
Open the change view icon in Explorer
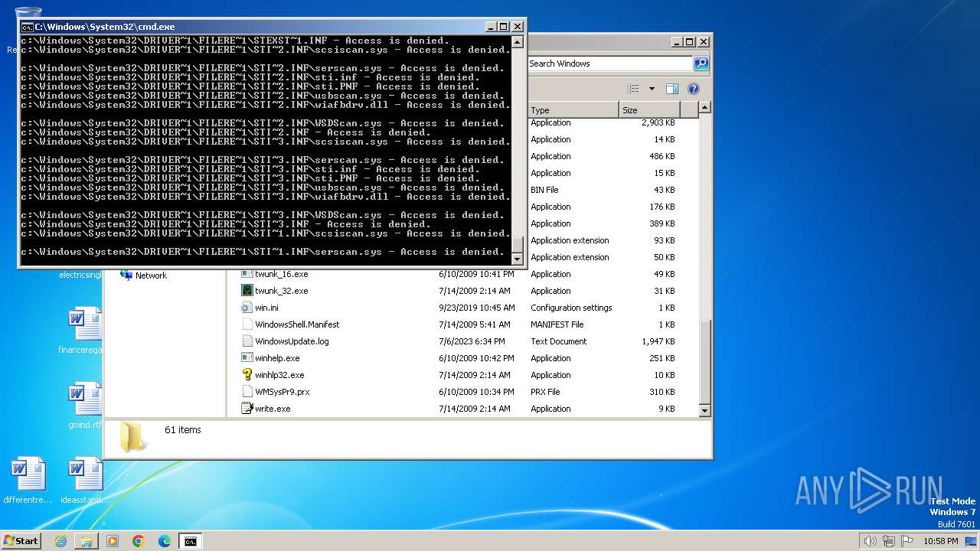click(632, 89)
